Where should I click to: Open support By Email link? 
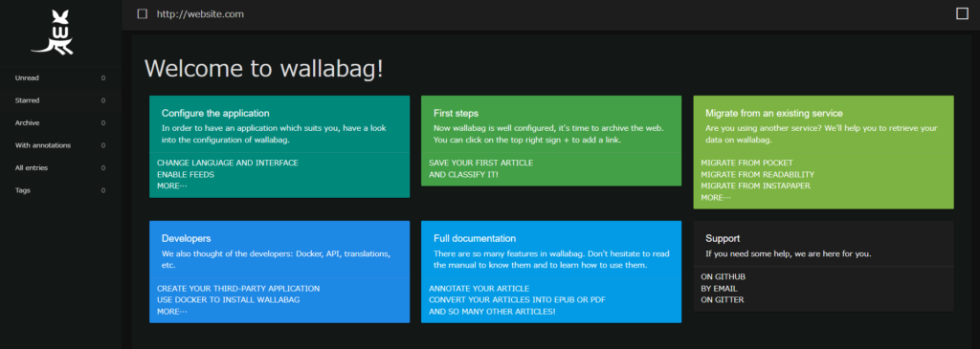tap(719, 289)
